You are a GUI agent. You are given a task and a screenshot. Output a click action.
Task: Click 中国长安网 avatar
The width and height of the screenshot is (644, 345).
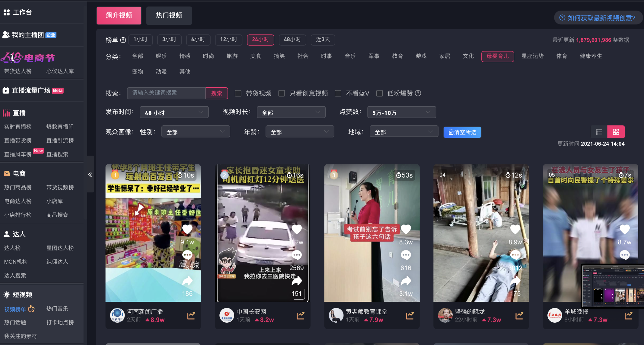coord(227,315)
